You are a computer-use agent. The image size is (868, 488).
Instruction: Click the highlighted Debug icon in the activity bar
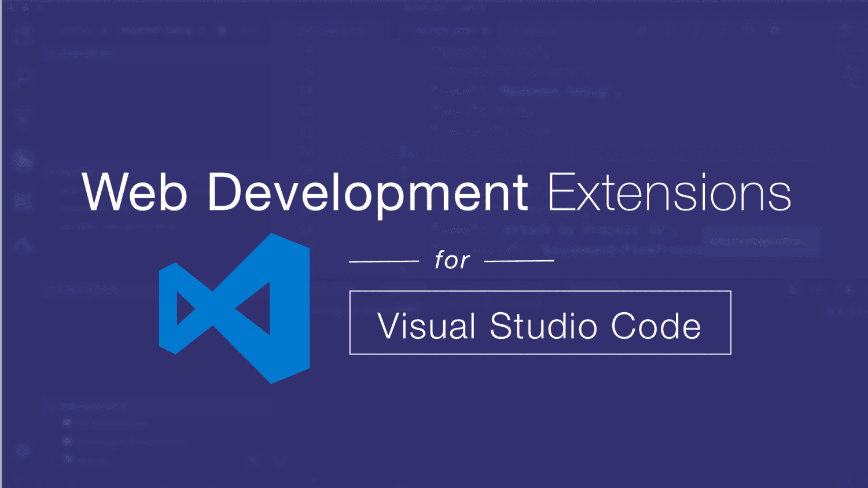tap(23, 160)
